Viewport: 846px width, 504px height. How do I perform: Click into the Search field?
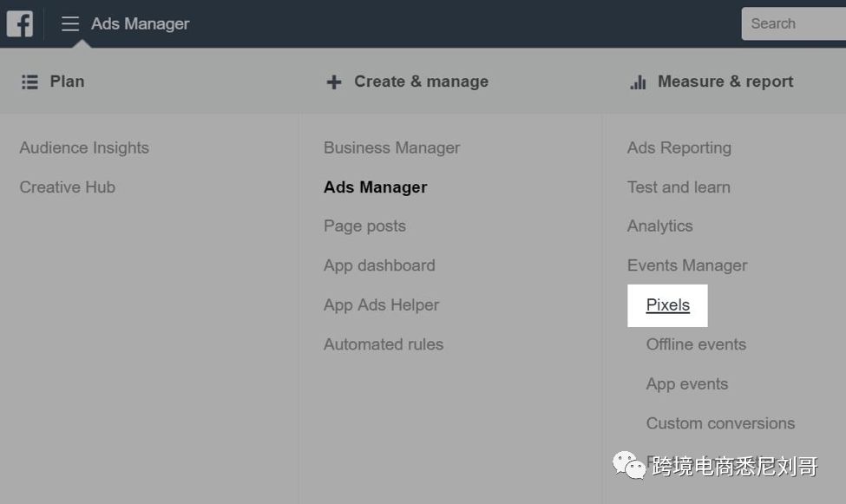[794, 23]
